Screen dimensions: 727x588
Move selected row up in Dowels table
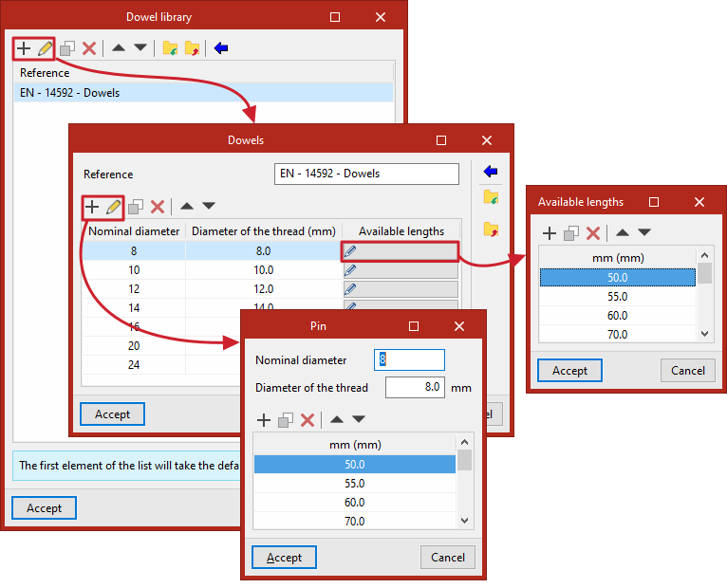click(x=187, y=206)
